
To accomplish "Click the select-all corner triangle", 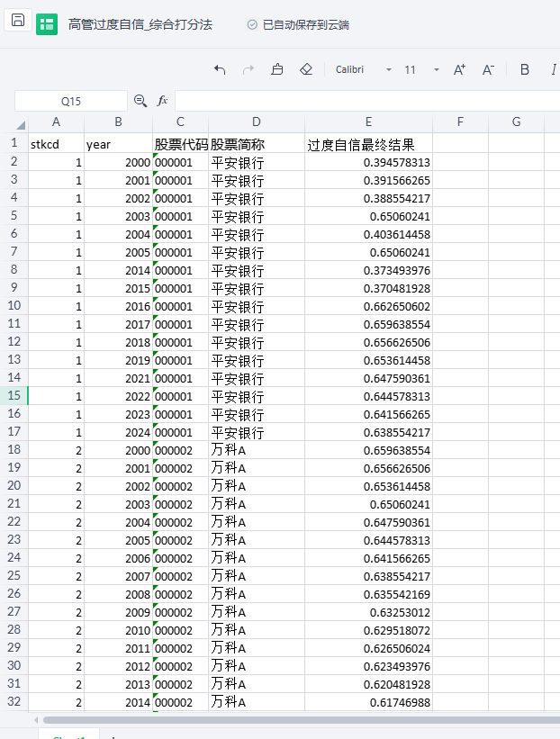I will [x=21, y=124].
